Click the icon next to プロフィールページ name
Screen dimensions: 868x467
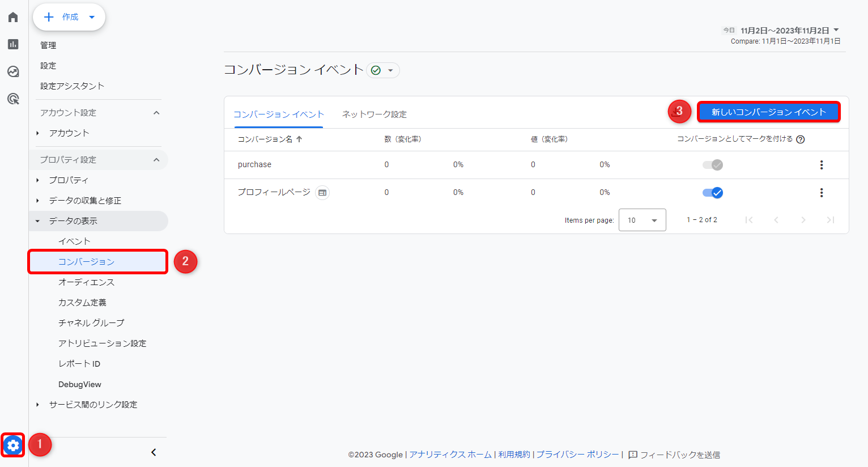[322, 193]
